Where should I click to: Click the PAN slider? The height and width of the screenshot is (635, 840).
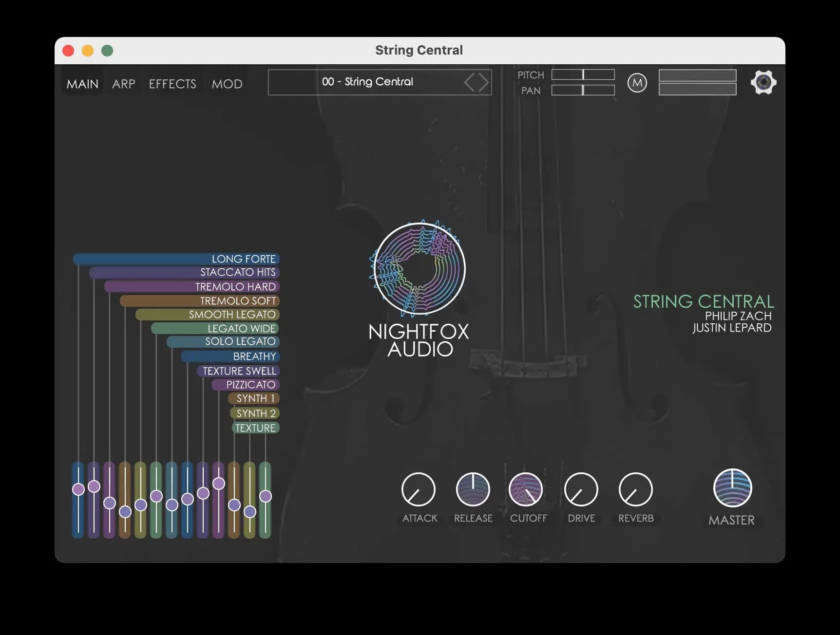583,91
